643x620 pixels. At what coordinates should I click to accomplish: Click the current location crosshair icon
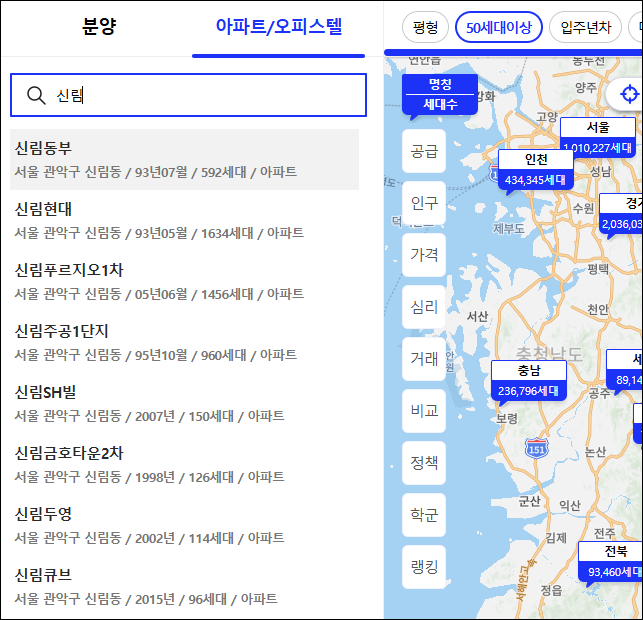(629, 94)
